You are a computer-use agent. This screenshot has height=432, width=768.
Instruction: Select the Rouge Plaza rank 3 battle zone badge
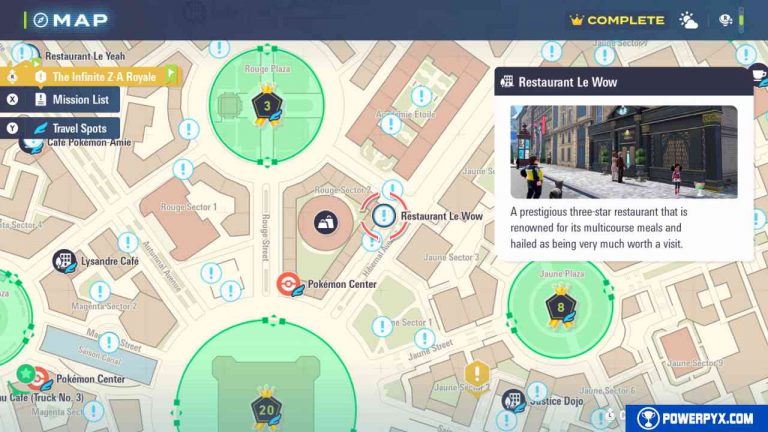pos(267,105)
